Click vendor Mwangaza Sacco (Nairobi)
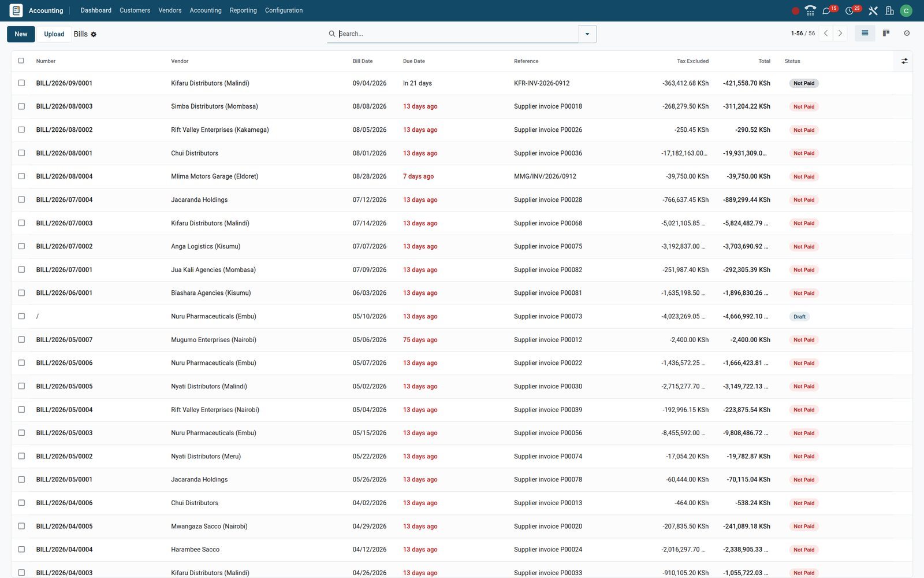 coord(209,527)
